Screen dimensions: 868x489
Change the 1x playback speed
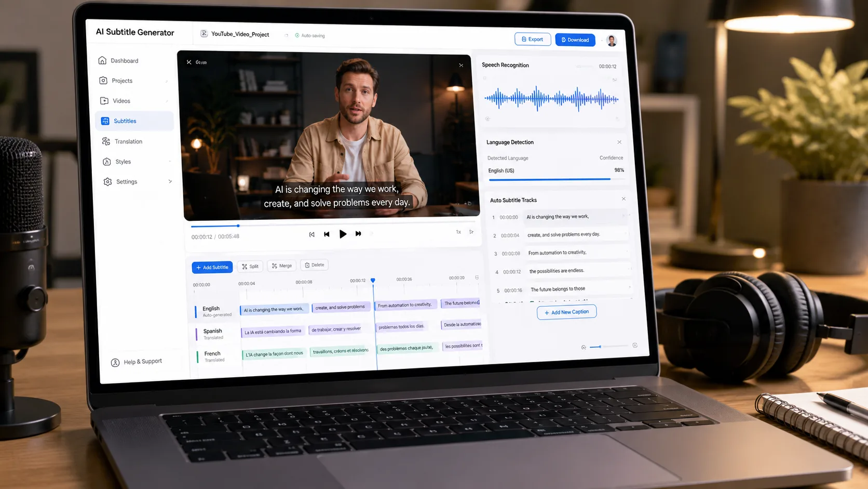tap(458, 232)
